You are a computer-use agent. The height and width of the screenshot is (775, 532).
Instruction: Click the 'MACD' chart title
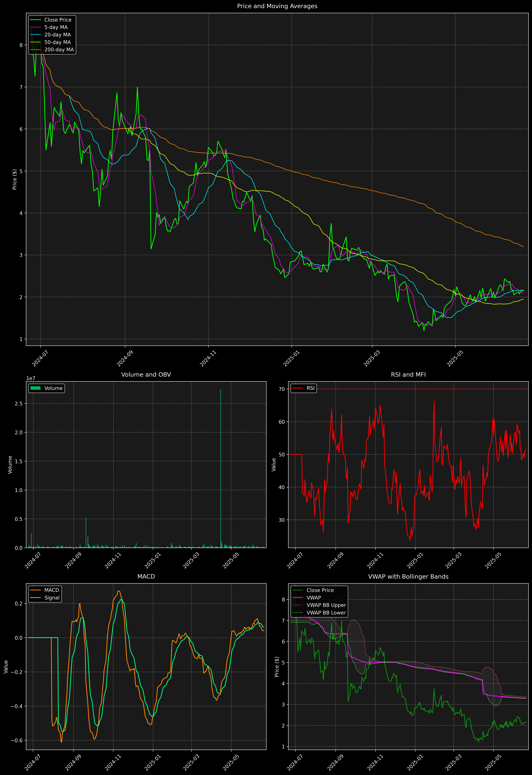[x=146, y=577]
